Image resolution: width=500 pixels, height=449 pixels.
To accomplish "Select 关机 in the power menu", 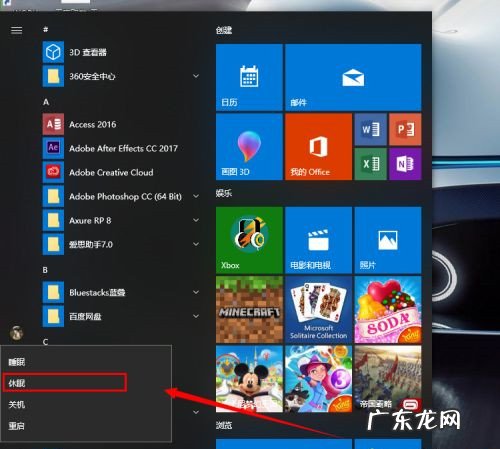I will coord(86,405).
